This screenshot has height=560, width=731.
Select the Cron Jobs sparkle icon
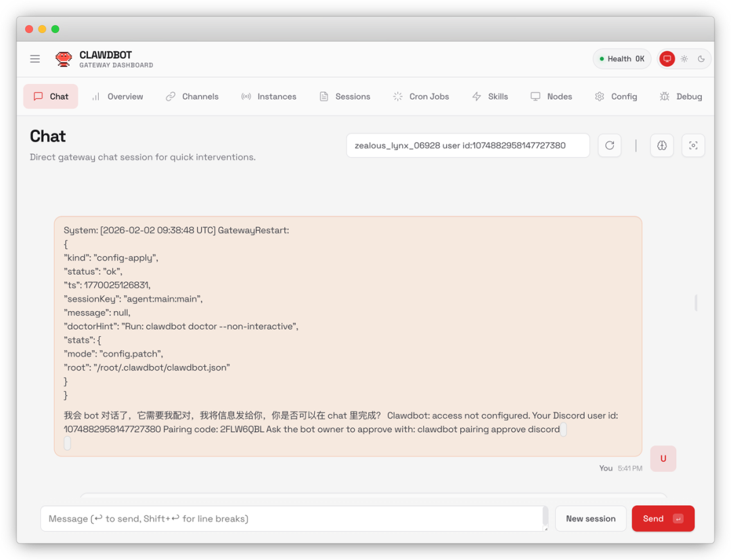397,96
